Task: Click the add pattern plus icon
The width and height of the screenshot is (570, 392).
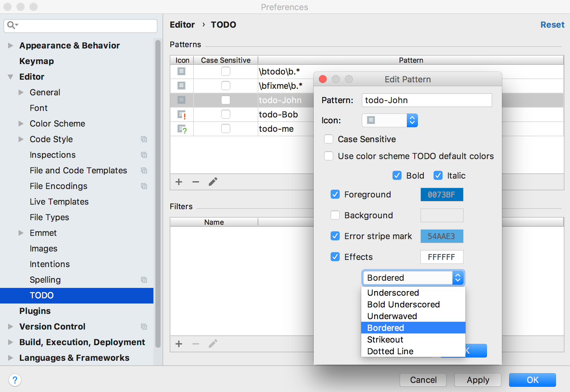Action: pos(179,182)
